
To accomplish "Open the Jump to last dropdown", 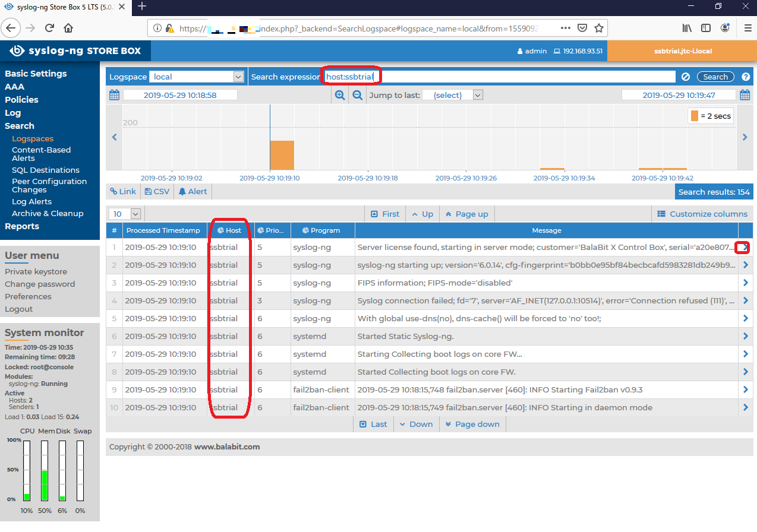I will (452, 95).
